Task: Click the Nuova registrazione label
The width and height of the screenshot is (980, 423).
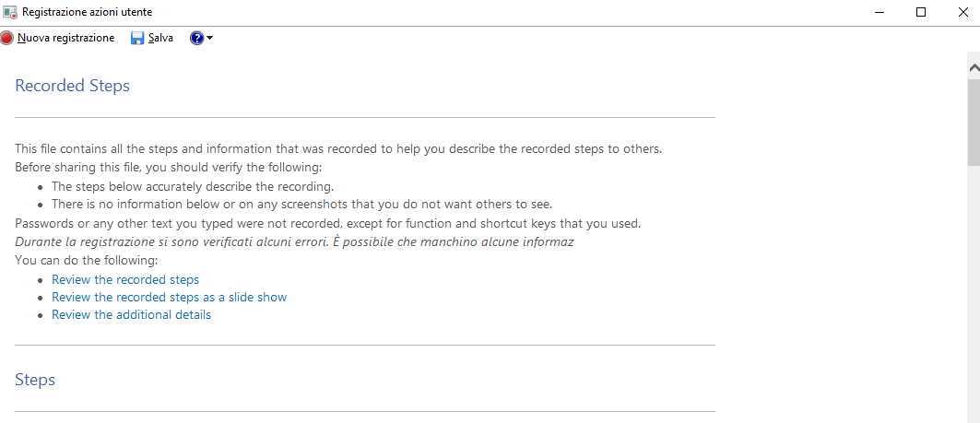Action: coord(65,39)
